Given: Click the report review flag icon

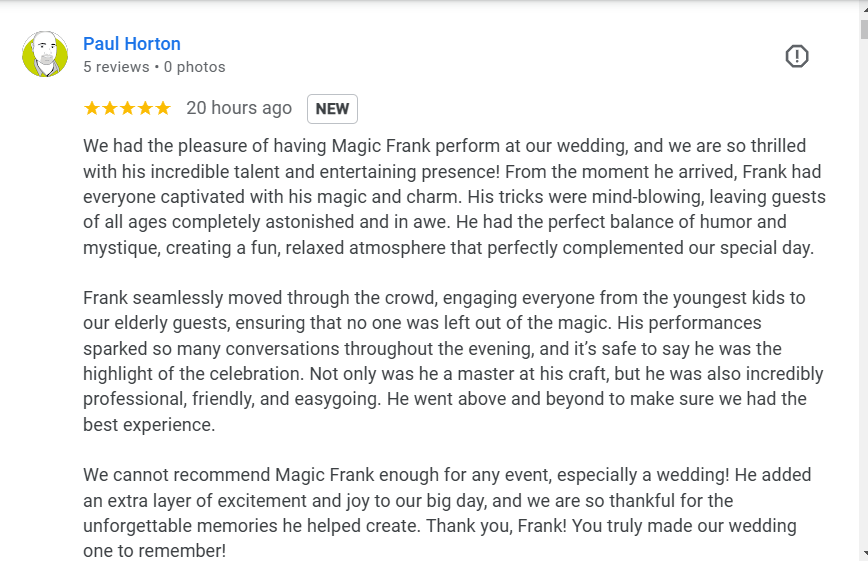Looking at the screenshot, I should point(796,56).
